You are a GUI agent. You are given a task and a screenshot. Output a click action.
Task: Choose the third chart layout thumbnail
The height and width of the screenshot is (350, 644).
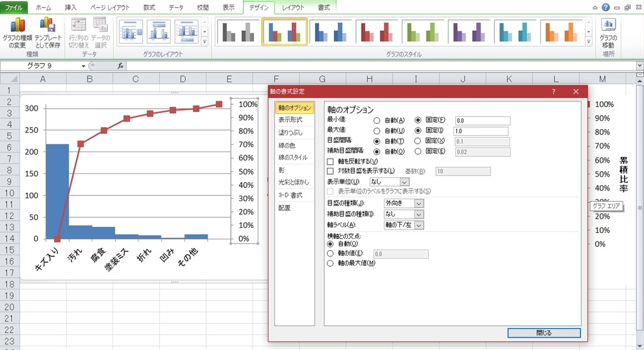point(186,31)
